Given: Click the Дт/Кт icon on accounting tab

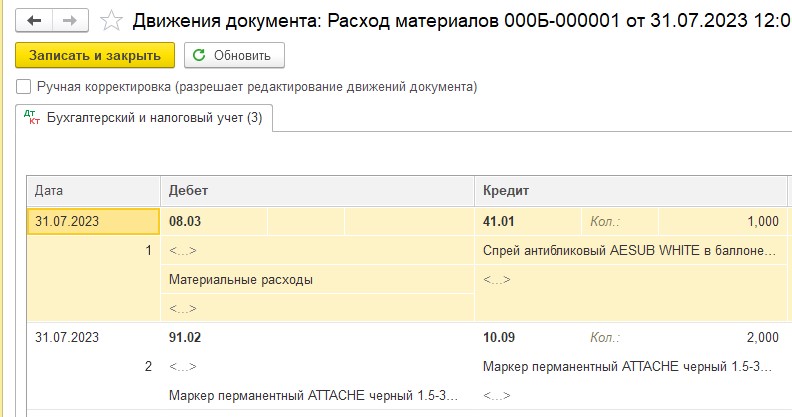Looking at the screenshot, I should click(x=32, y=118).
